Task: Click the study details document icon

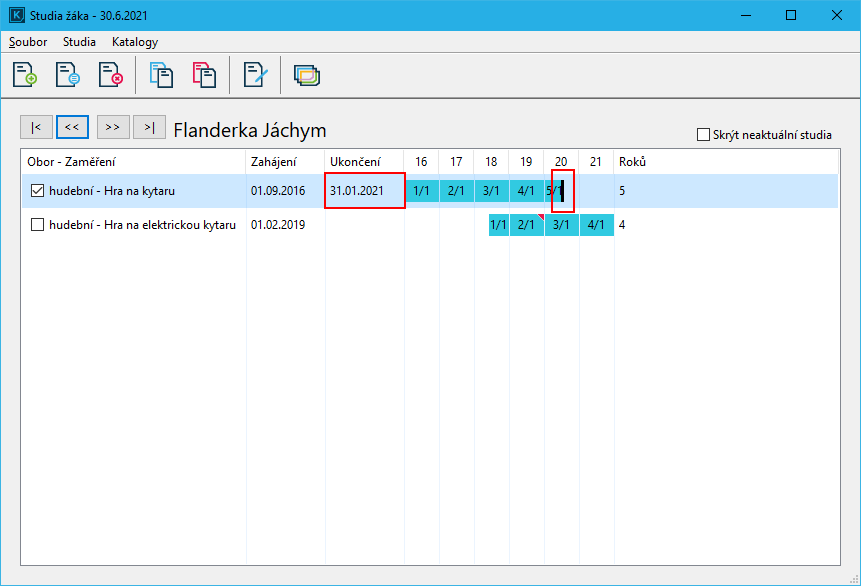Action: [67, 75]
